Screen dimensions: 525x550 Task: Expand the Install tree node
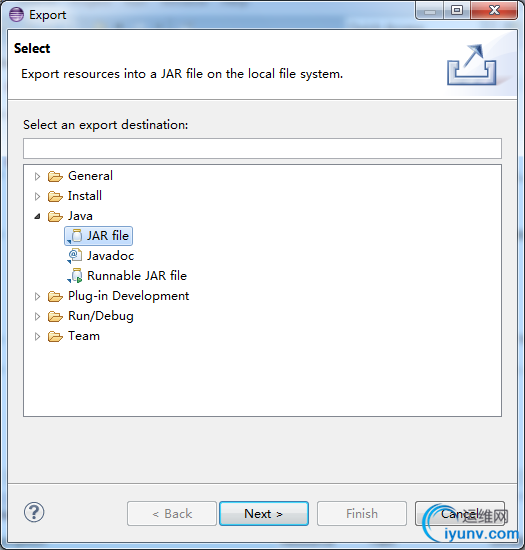tap(37, 196)
